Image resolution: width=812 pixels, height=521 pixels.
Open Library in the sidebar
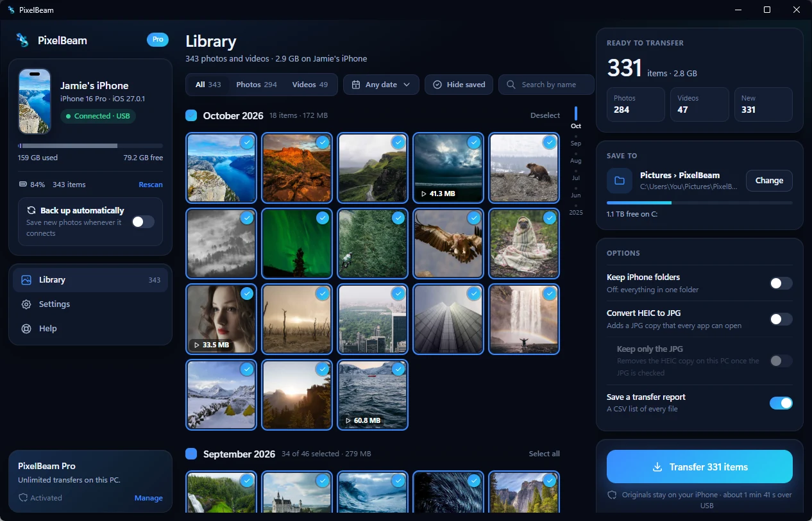[x=90, y=280]
